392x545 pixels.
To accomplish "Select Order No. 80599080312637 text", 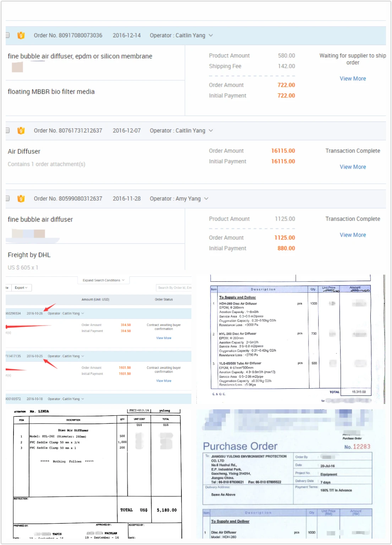I will [68, 199].
